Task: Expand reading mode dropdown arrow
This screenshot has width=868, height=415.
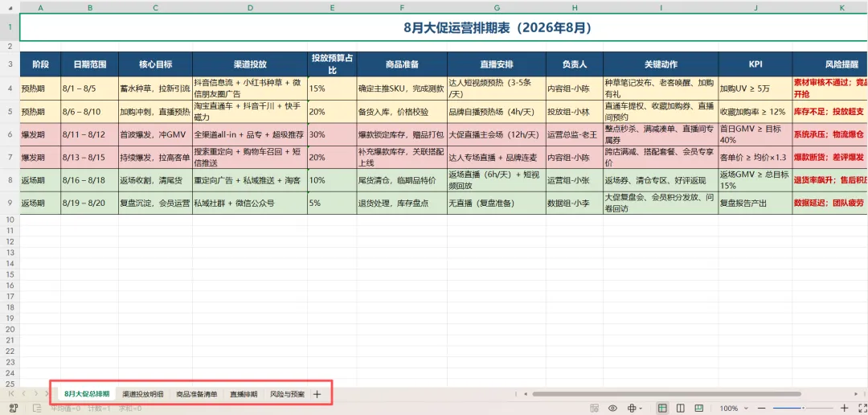Action: click(641, 409)
